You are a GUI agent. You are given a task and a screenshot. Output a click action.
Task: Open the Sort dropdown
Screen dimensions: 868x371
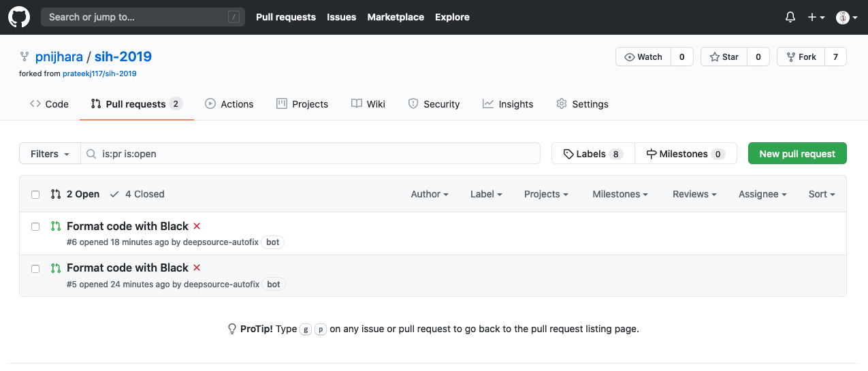[x=821, y=194]
